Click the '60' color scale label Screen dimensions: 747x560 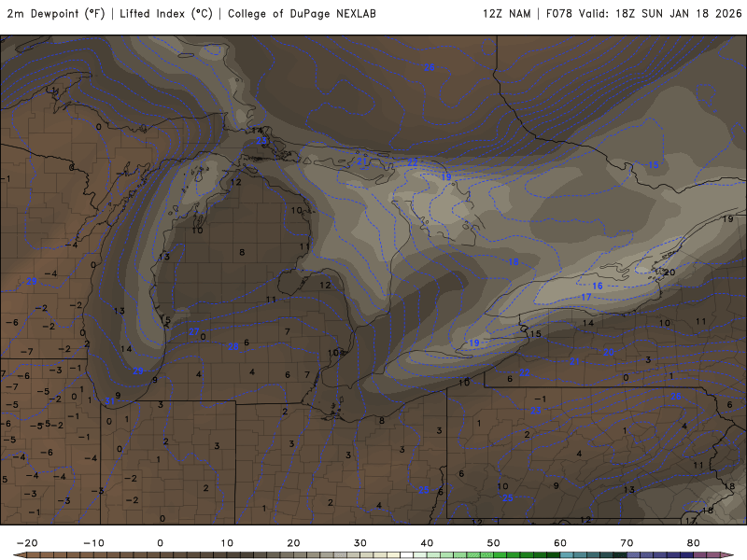pos(560,543)
